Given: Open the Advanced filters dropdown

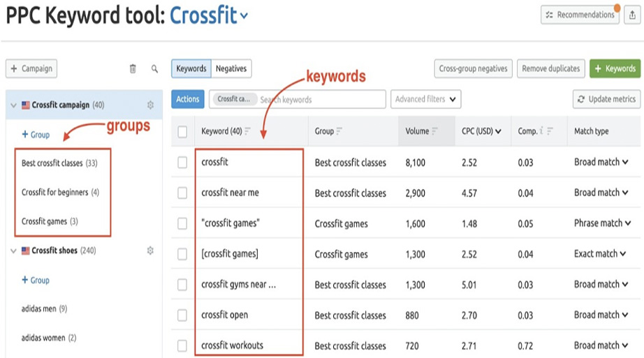Looking at the screenshot, I should [426, 99].
